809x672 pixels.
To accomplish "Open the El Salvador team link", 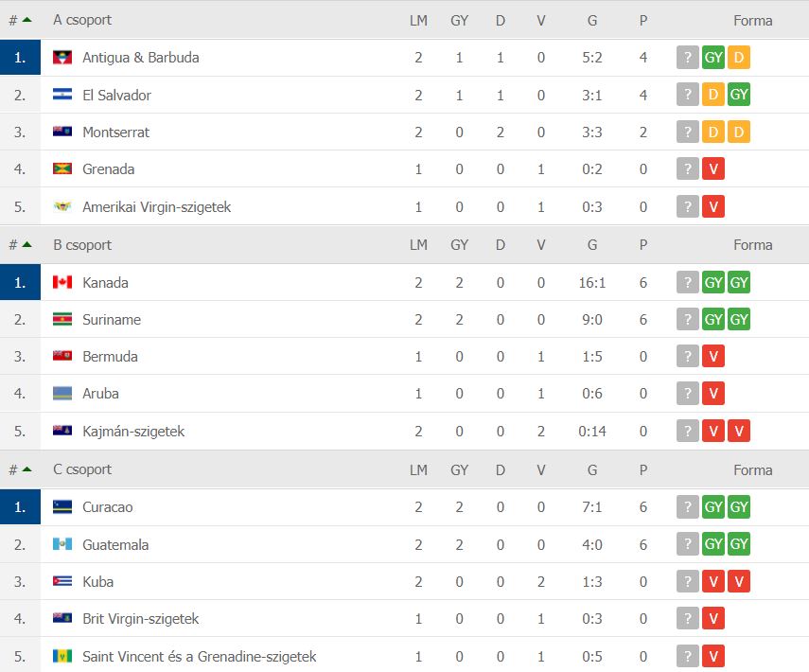I will (x=116, y=95).
